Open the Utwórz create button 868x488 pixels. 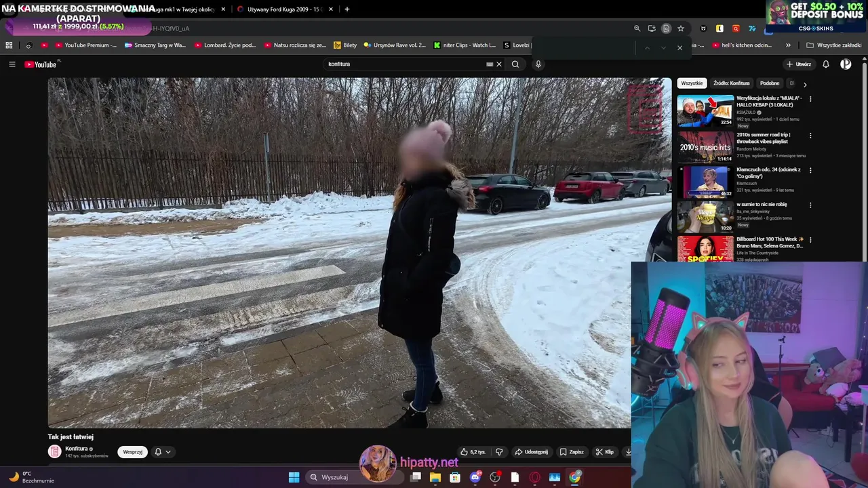pos(799,64)
